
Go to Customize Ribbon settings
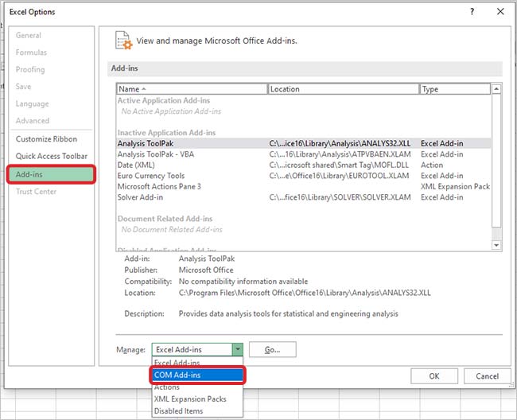tap(46, 139)
